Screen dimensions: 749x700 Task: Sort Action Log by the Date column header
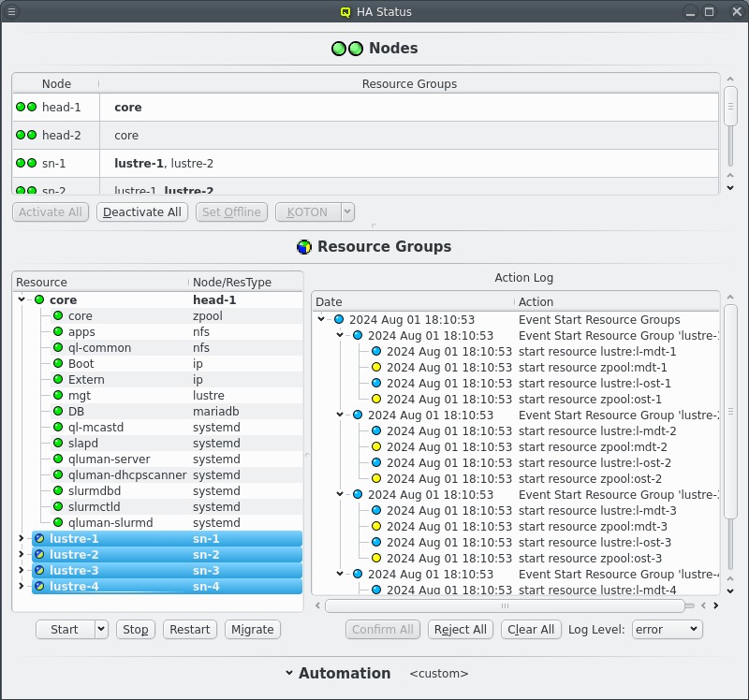pos(414,301)
